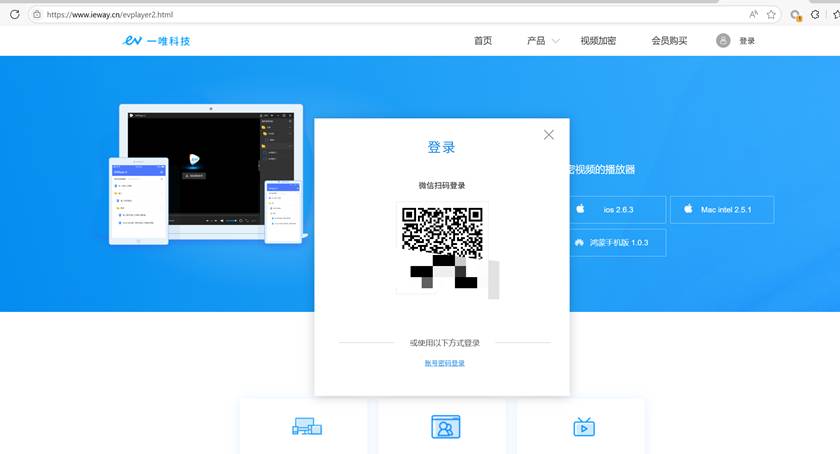
Task: Open the browser extension icon with badge
Action: (796, 15)
